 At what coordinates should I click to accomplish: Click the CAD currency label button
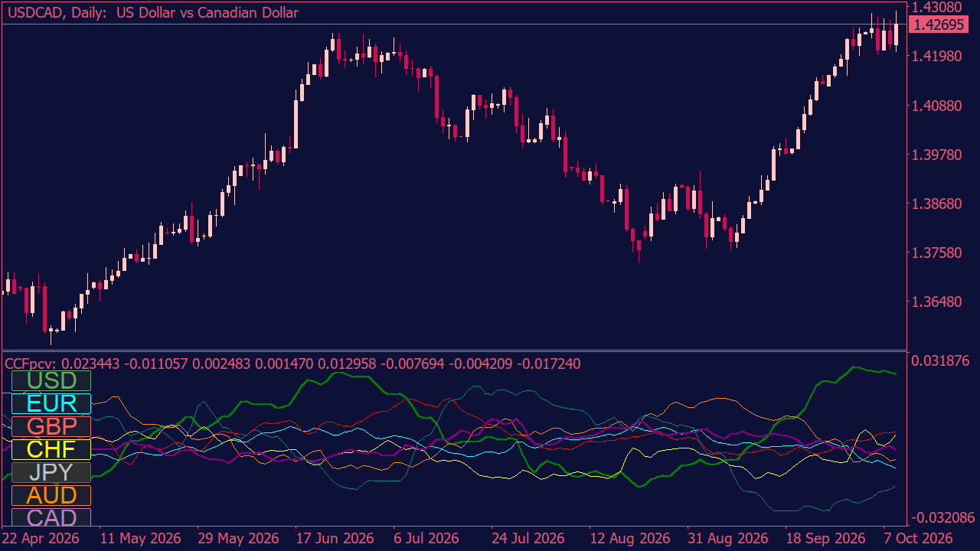pyautogui.click(x=51, y=517)
